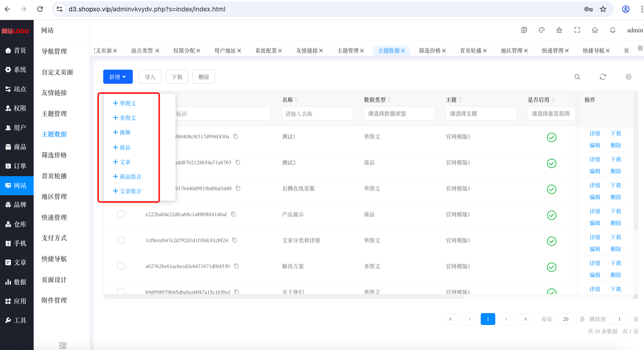Click the refresh icon above the table
Screen dimensions: 644x350
point(603,77)
